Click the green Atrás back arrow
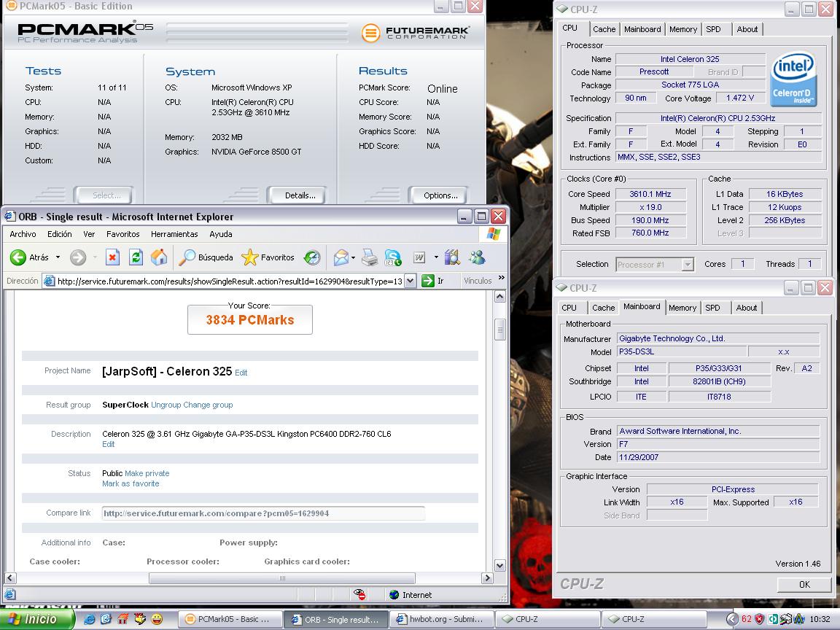This screenshot has width=840, height=630. (x=17, y=257)
